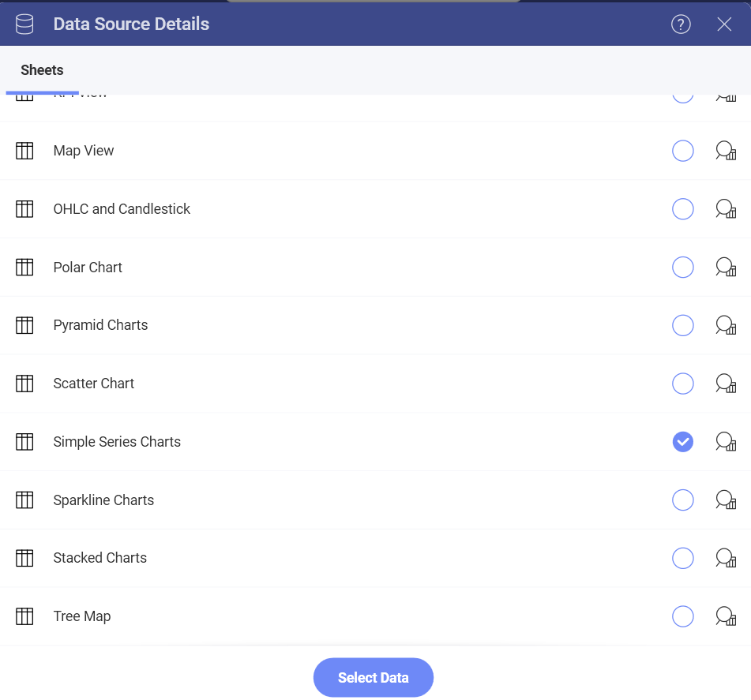Open the help question mark icon

tap(681, 24)
